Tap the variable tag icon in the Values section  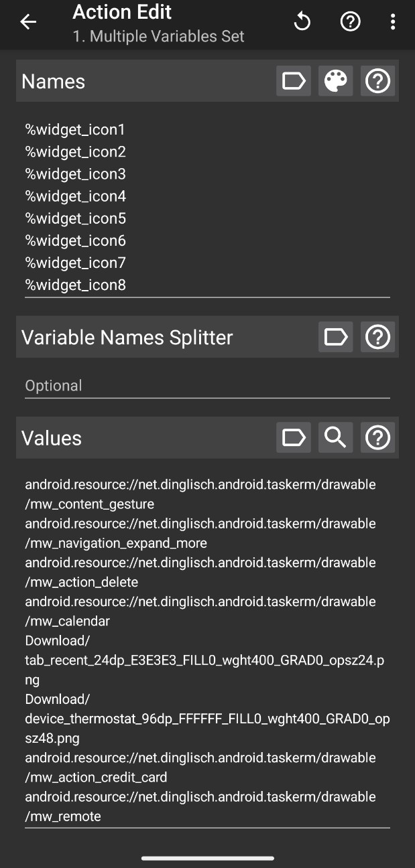(294, 437)
